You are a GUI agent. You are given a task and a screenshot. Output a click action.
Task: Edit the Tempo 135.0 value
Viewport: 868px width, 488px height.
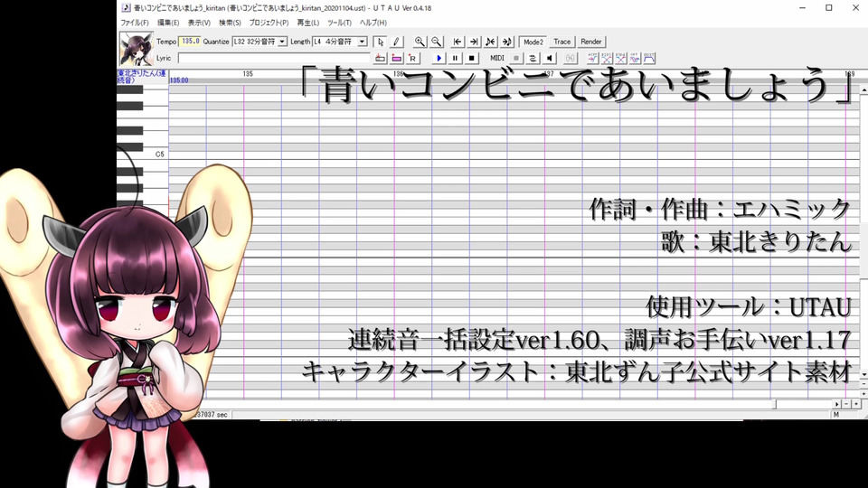190,42
